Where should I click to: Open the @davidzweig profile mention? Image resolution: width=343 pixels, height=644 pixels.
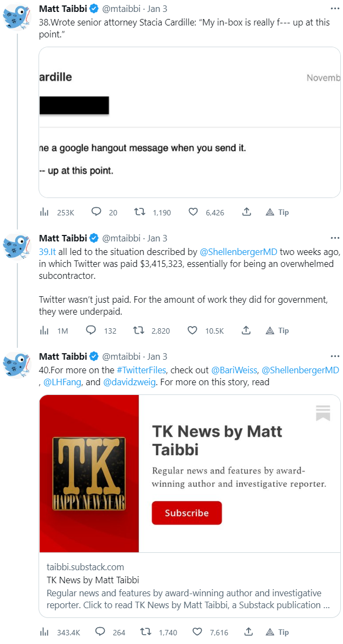click(129, 382)
